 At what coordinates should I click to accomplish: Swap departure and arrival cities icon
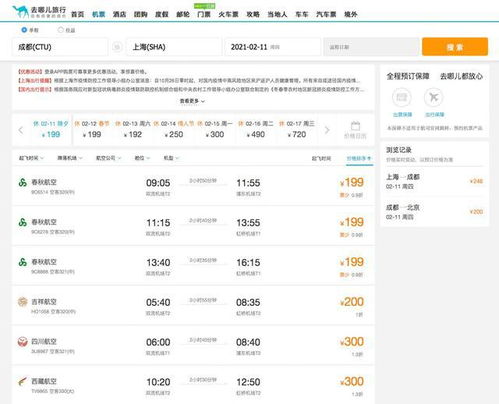coord(117,47)
